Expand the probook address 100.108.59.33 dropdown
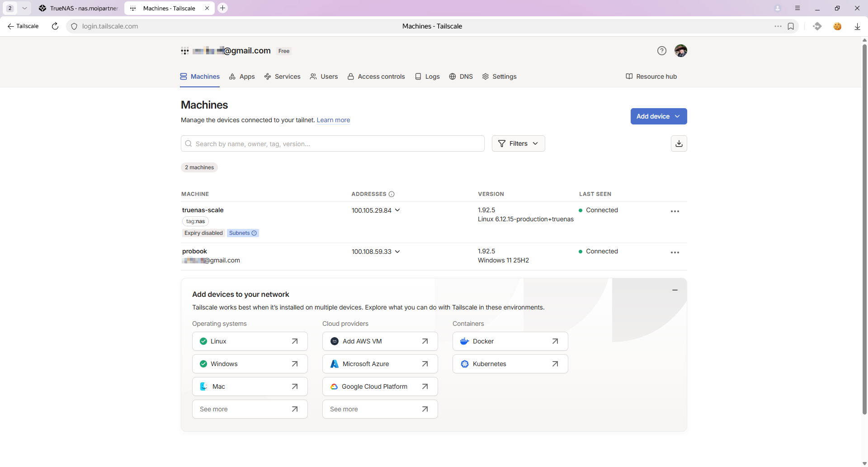 pos(397,251)
